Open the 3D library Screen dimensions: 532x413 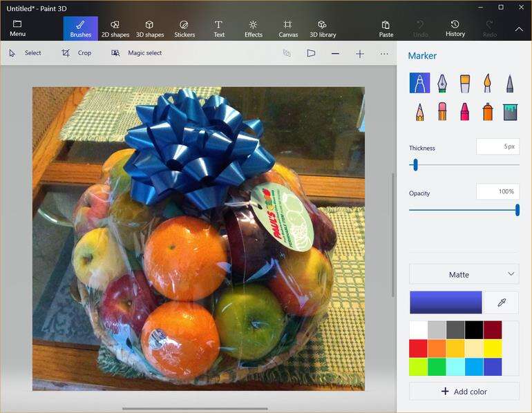pos(323,28)
